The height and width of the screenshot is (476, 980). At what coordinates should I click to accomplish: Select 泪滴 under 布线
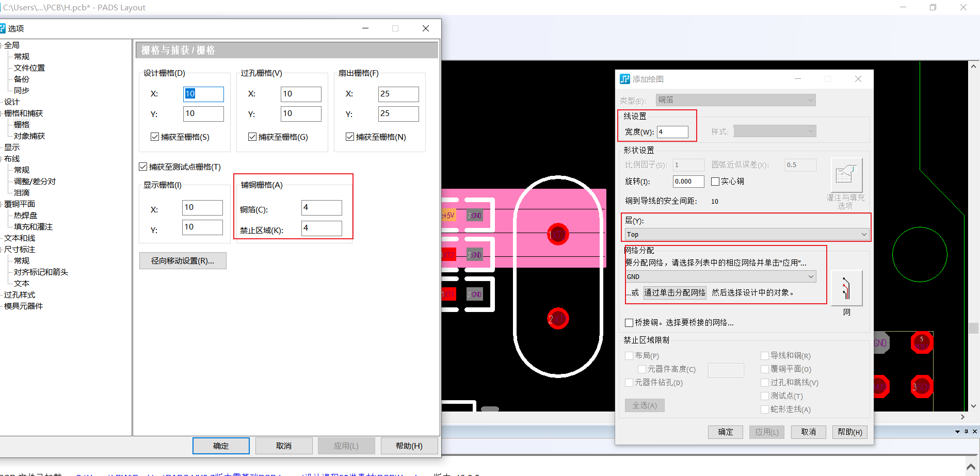21,192
